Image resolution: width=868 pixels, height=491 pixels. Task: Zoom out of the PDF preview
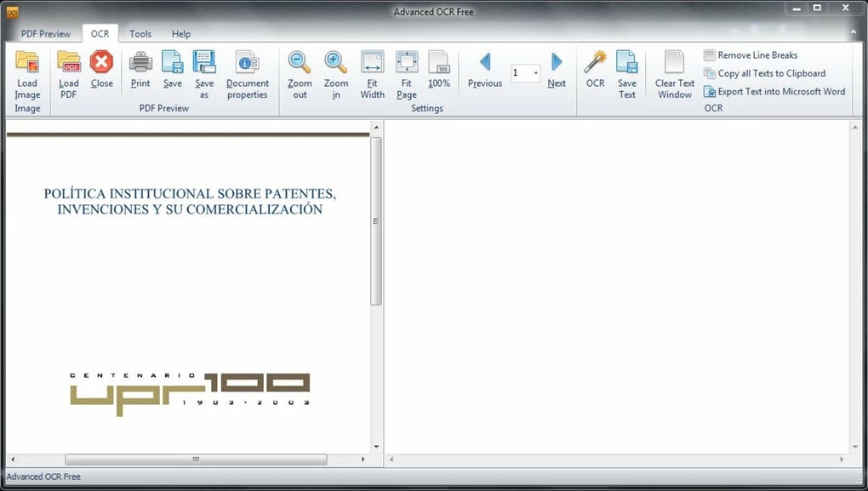click(x=299, y=74)
